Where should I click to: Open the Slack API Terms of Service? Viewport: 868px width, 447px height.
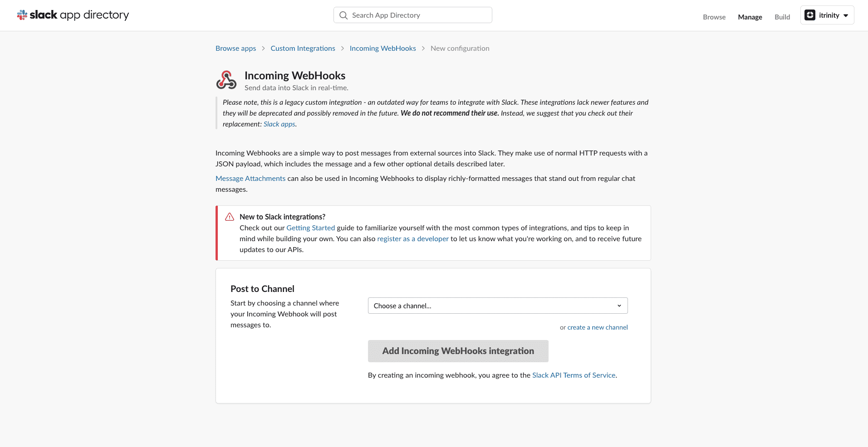[x=574, y=375]
